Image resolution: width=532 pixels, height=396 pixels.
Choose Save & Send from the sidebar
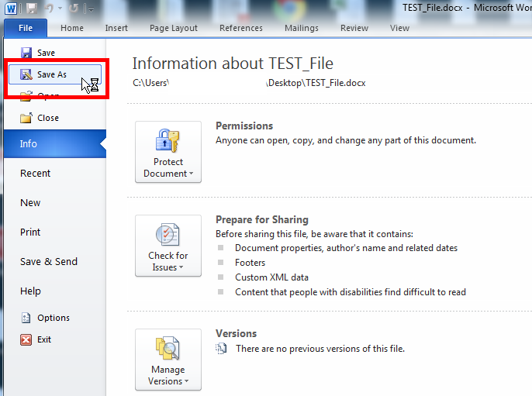49,262
